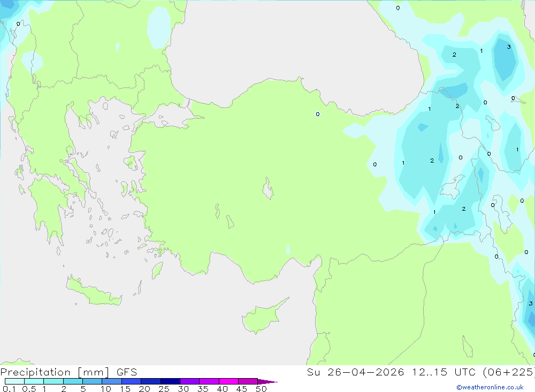Pick the magenta 40–45 mm legend swatch
Screen dimensions: 535x392
click(228, 381)
